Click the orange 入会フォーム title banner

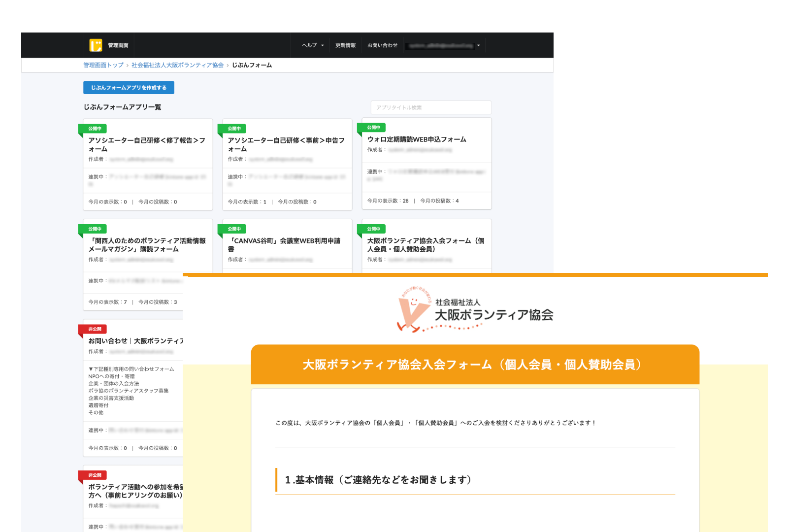tap(474, 365)
